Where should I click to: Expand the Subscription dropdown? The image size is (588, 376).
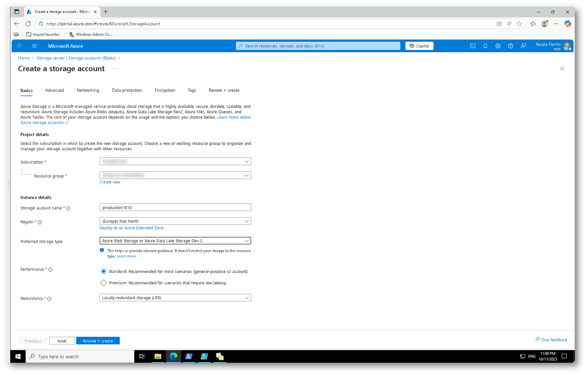(x=175, y=161)
